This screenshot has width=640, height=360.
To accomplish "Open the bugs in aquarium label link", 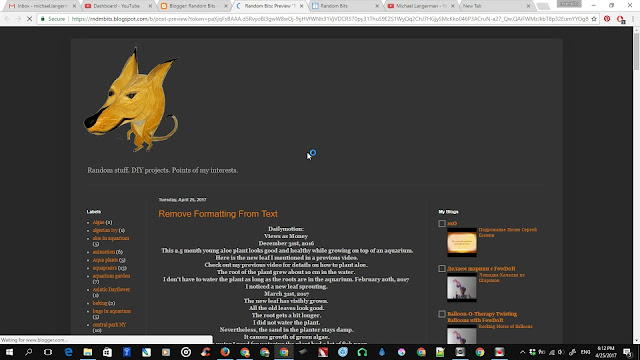I will tap(111, 311).
